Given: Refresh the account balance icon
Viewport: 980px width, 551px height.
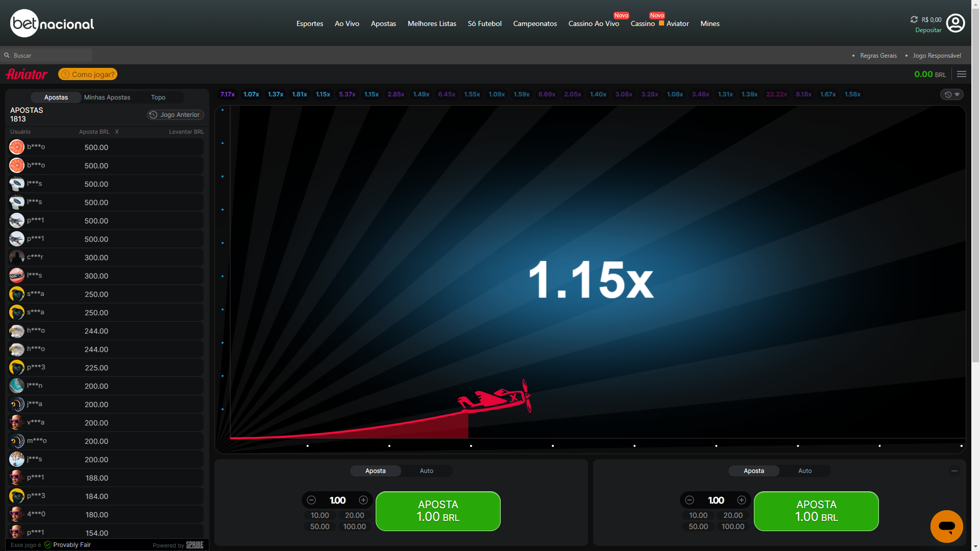Looking at the screenshot, I should coord(914,19).
